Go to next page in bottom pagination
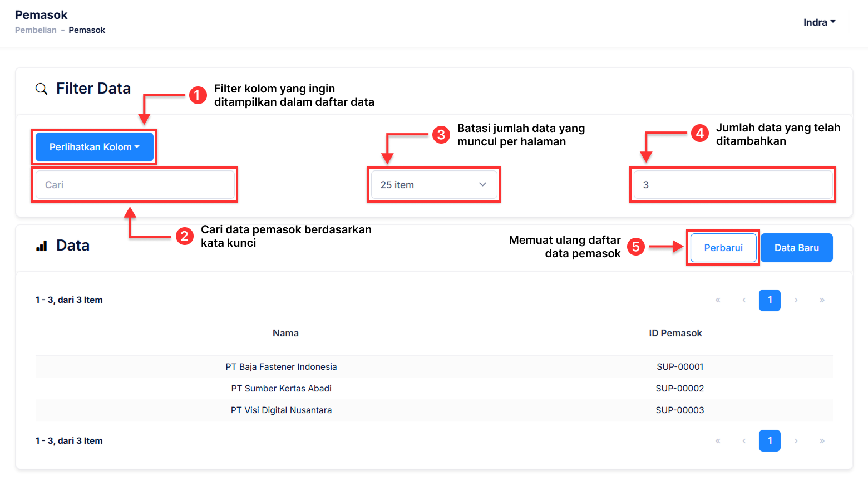 pos(796,441)
